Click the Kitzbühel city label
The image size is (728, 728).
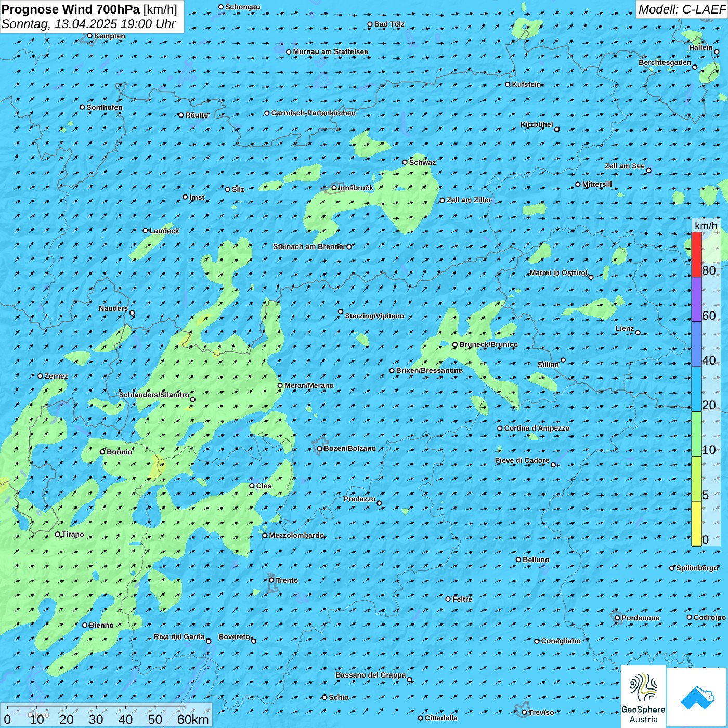click(x=537, y=124)
